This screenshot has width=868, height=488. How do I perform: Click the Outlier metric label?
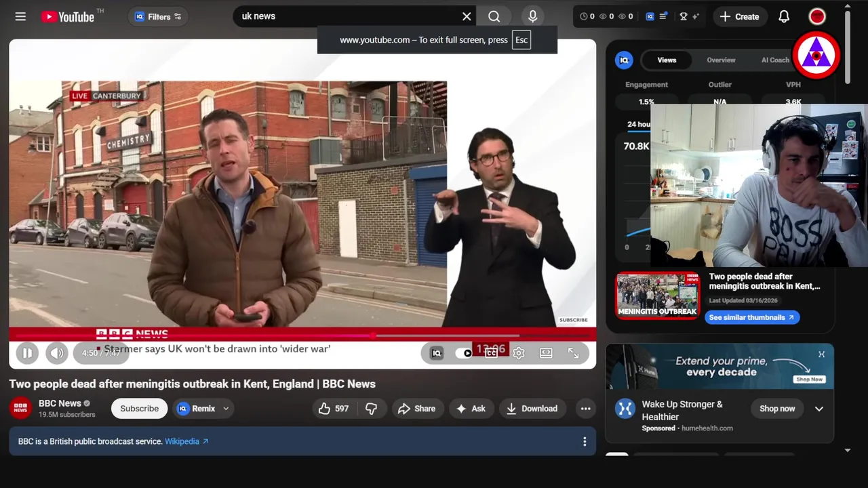click(x=719, y=85)
